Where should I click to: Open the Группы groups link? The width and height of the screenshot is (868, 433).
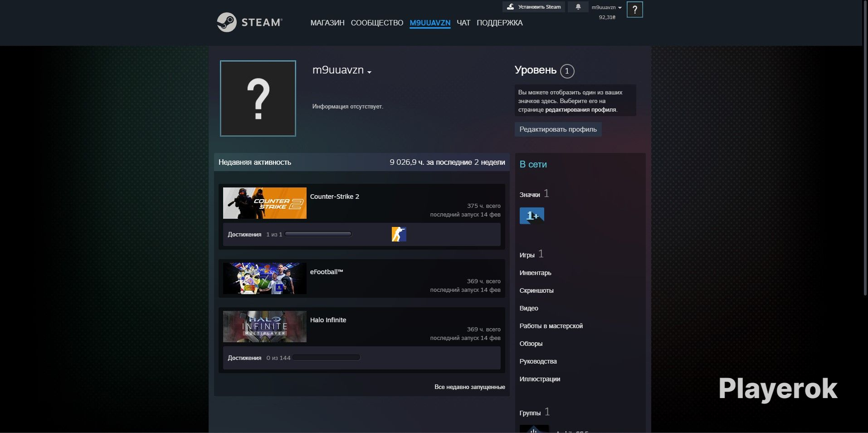[x=530, y=413]
